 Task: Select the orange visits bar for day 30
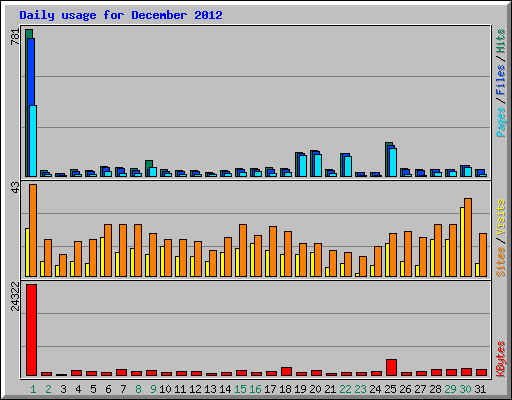tap(468, 237)
